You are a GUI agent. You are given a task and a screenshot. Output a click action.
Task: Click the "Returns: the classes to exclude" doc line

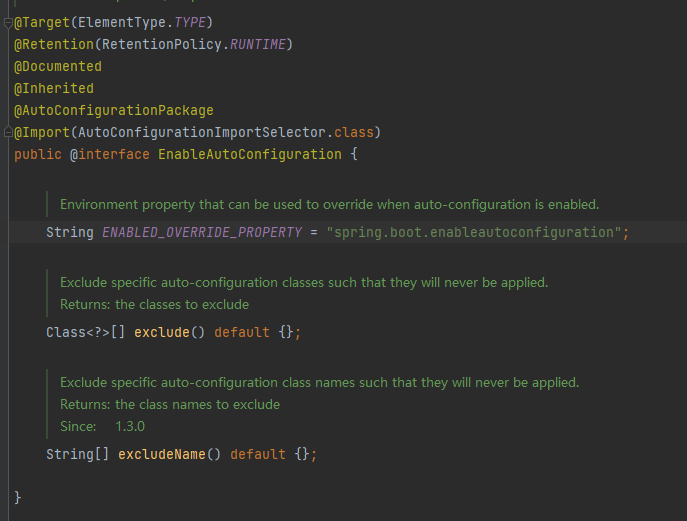coord(154,304)
